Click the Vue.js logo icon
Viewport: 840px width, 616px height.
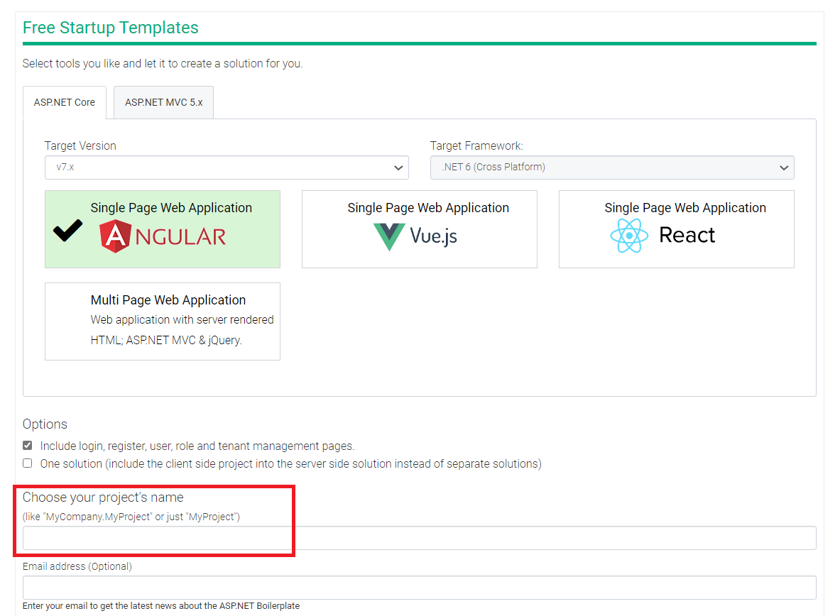coord(389,236)
